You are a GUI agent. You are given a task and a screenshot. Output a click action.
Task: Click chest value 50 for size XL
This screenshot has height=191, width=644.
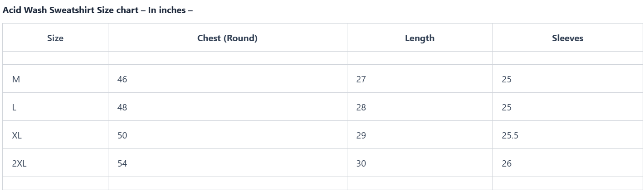click(x=122, y=135)
